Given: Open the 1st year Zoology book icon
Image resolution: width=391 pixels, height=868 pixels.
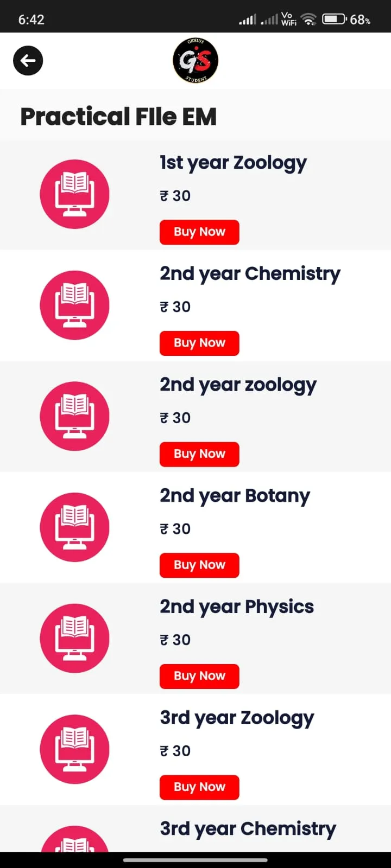Looking at the screenshot, I should (x=74, y=194).
